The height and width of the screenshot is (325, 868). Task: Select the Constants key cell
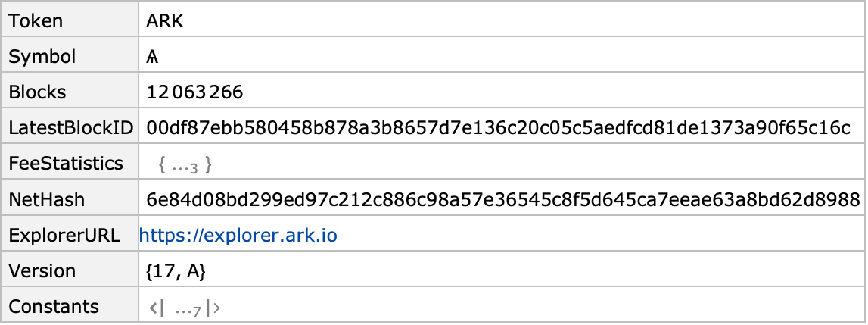(x=70, y=306)
